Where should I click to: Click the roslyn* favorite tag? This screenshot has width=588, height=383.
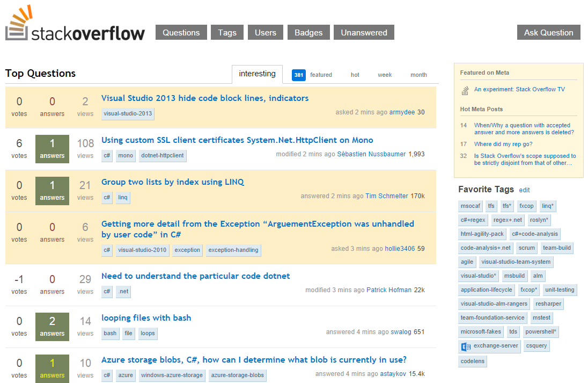tap(539, 220)
